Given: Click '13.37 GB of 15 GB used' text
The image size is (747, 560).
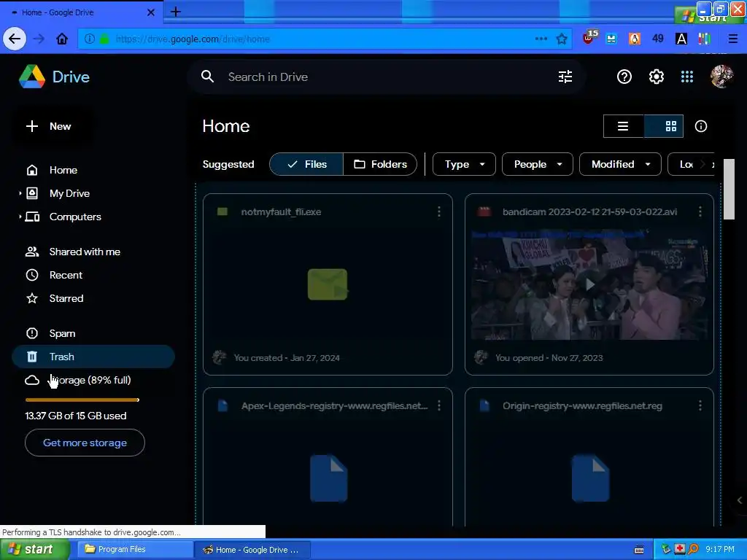Looking at the screenshot, I should point(76,416).
